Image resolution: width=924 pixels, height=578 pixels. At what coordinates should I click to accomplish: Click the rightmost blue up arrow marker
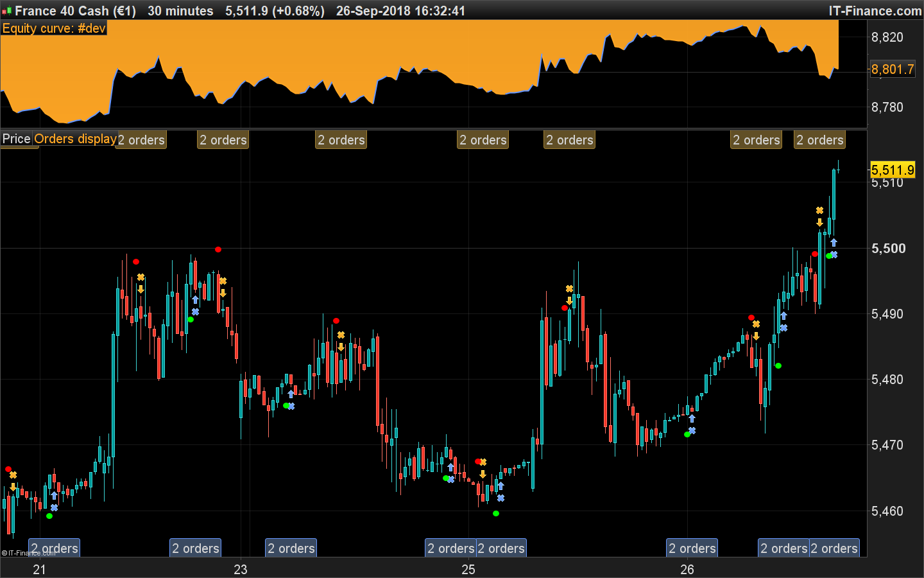coord(834,243)
